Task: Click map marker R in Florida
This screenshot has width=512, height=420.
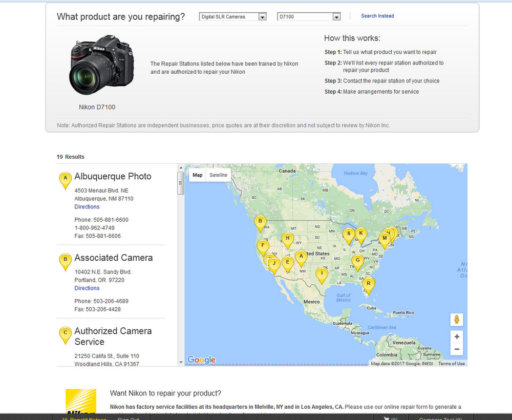Action: click(x=368, y=283)
